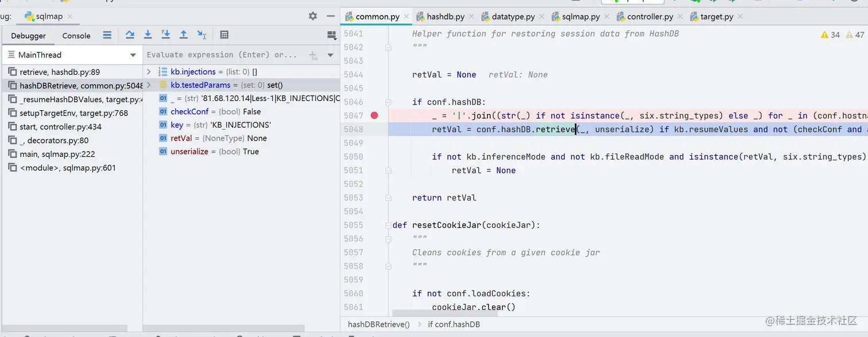Image resolution: width=868 pixels, height=337 pixels.
Task: Expand the kb.injections variable
Action: tap(149, 72)
